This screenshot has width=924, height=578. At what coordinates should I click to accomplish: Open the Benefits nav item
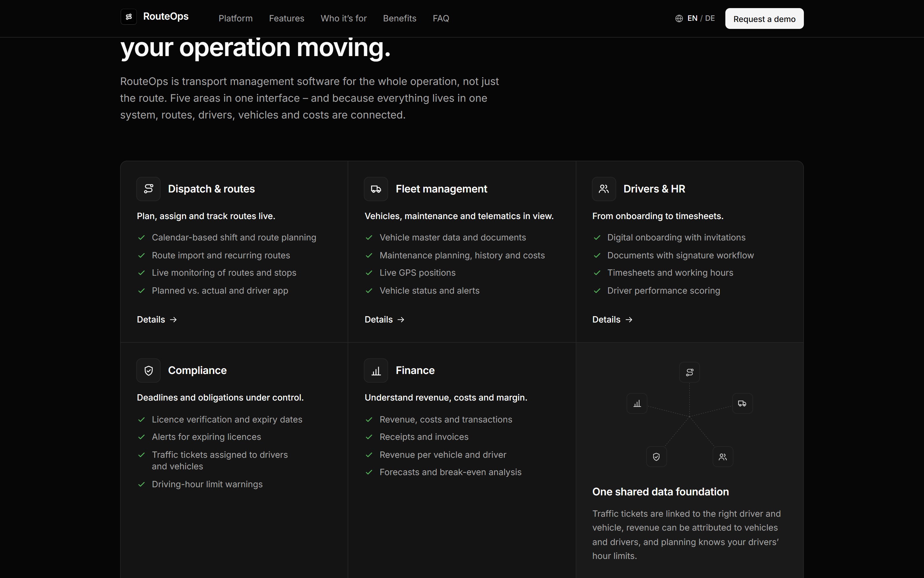399,18
